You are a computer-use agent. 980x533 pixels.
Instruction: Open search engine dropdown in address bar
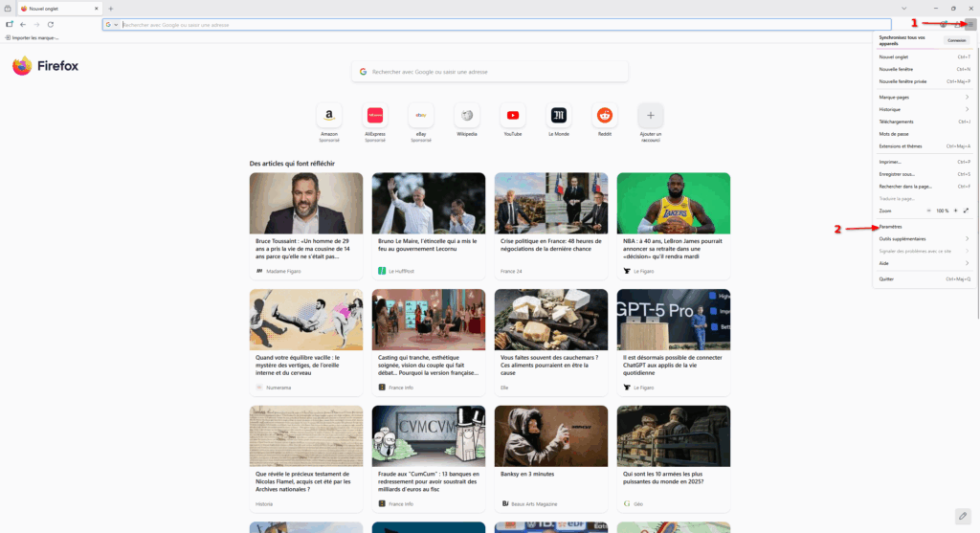point(111,24)
